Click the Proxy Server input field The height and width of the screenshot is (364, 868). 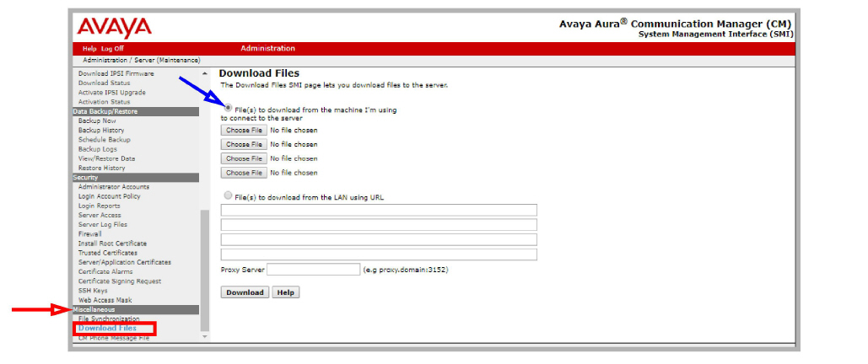pos(313,270)
